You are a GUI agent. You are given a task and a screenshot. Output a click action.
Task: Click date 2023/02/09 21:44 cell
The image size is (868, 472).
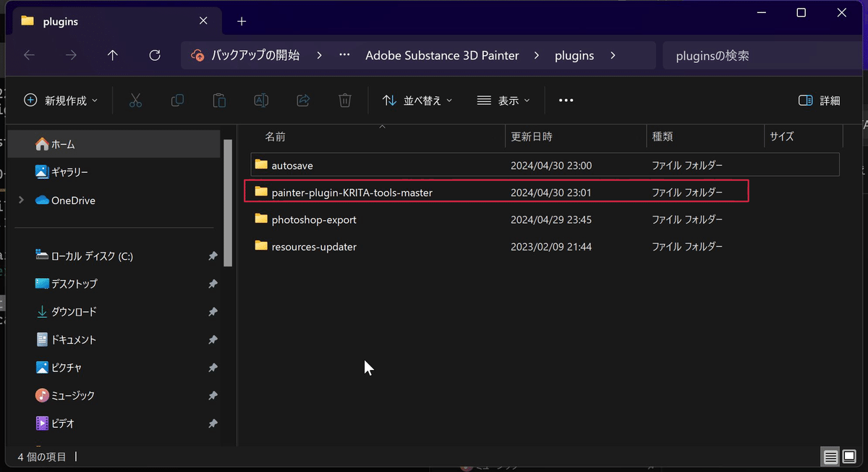click(x=551, y=247)
